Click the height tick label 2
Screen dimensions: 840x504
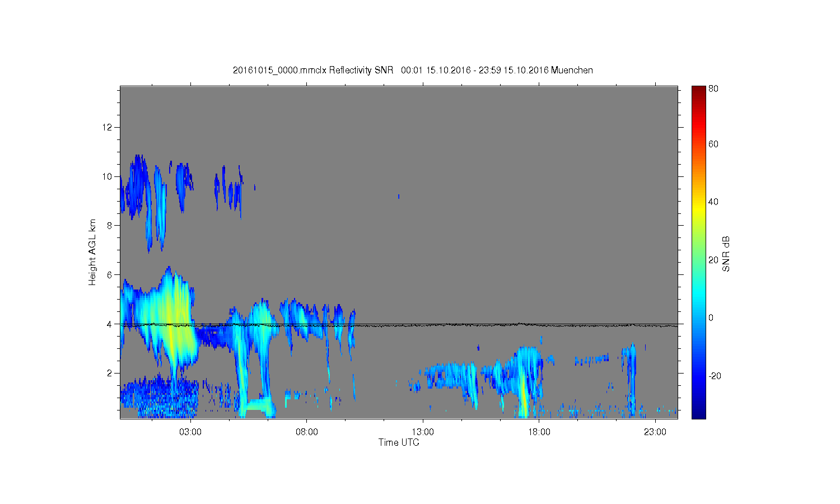coord(110,373)
